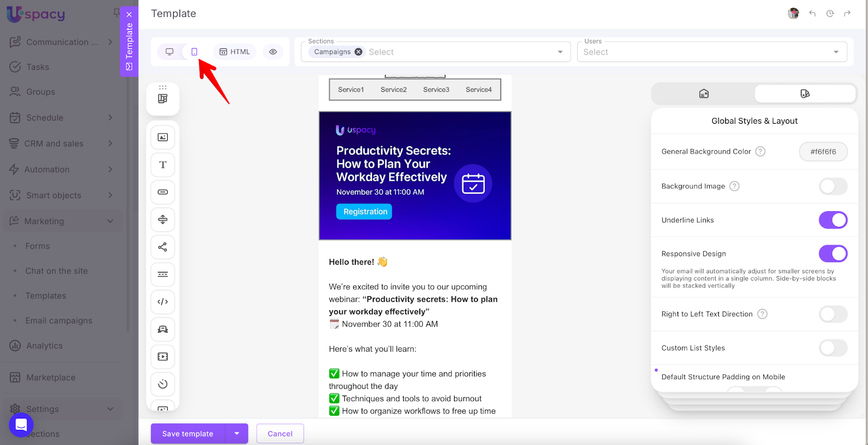Open the Users select dropdown
This screenshot has height=445, width=868.
pyautogui.click(x=712, y=52)
